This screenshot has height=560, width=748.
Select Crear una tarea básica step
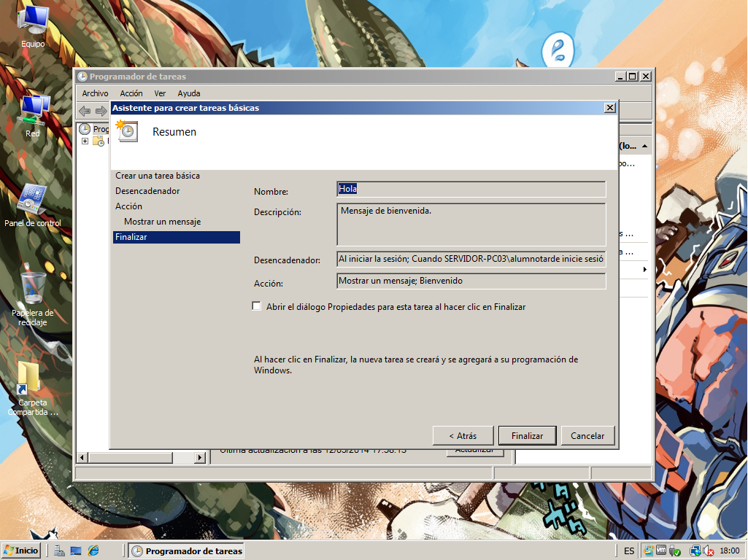coord(158,176)
